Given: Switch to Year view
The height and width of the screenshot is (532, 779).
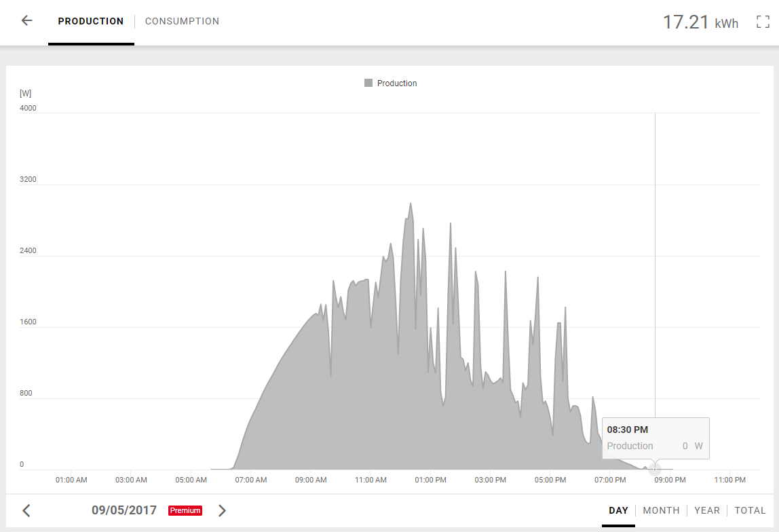Looking at the screenshot, I should [x=707, y=510].
